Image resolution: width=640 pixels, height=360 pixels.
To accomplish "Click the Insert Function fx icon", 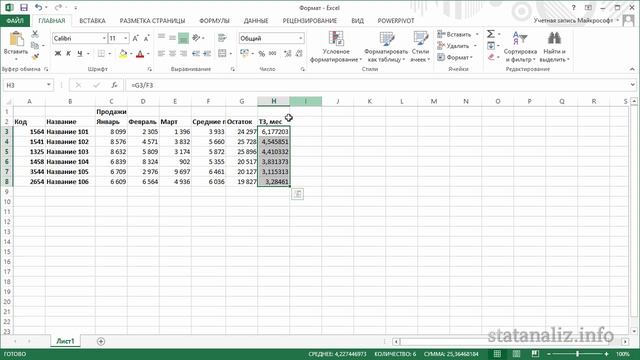I will [x=114, y=85].
